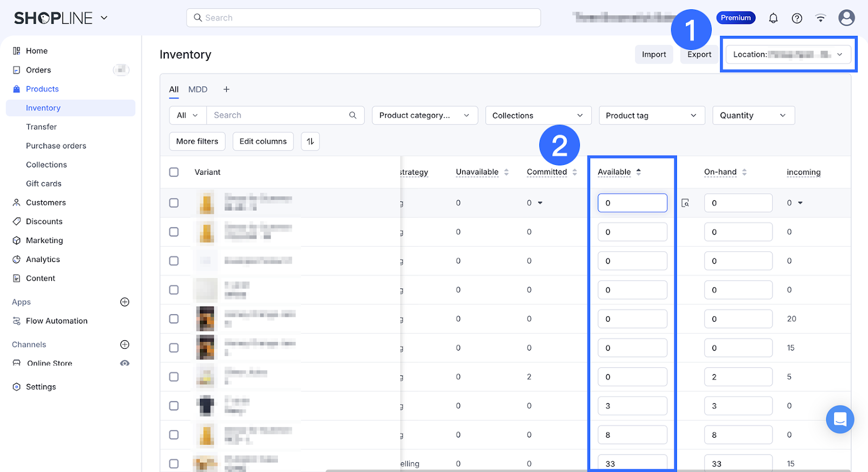Click the Export button
The width and height of the screenshot is (868, 472).
coord(699,54)
